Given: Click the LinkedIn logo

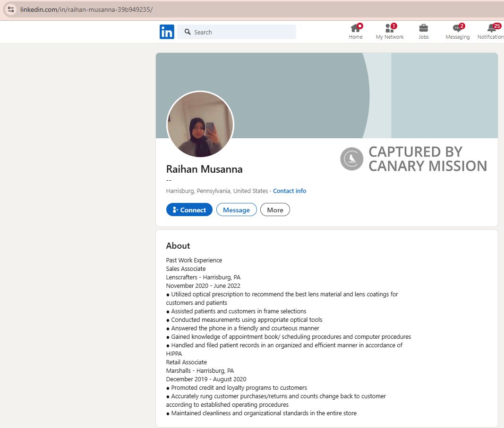Looking at the screenshot, I should (167, 32).
